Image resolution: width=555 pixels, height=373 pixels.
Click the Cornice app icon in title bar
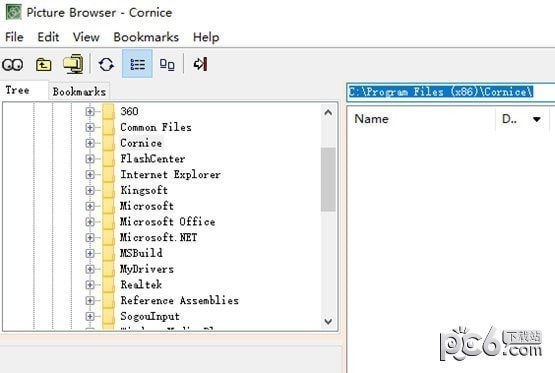pyautogui.click(x=13, y=12)
